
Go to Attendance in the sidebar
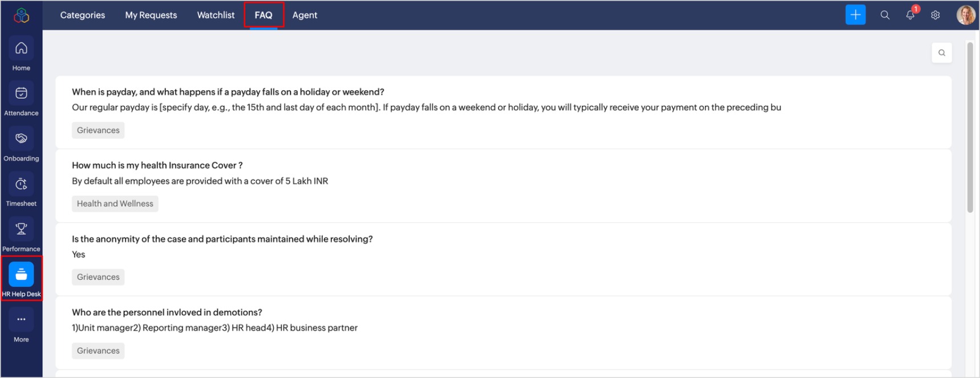coord(21,94)
